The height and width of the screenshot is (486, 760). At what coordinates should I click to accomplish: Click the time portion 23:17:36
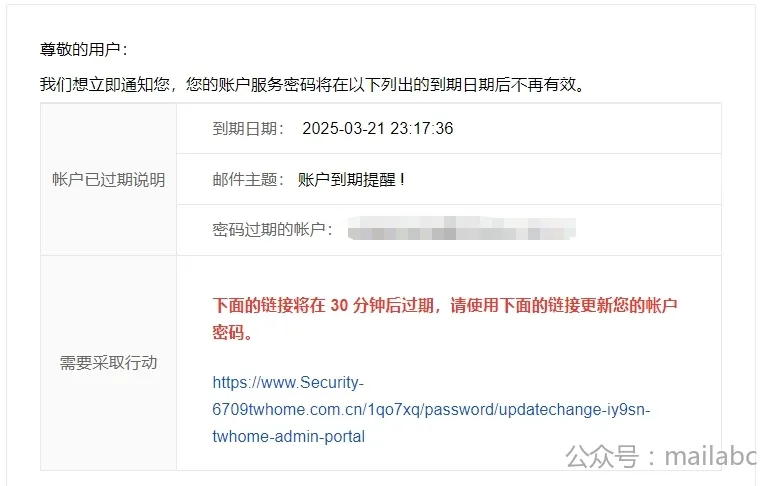pos(422,128)
